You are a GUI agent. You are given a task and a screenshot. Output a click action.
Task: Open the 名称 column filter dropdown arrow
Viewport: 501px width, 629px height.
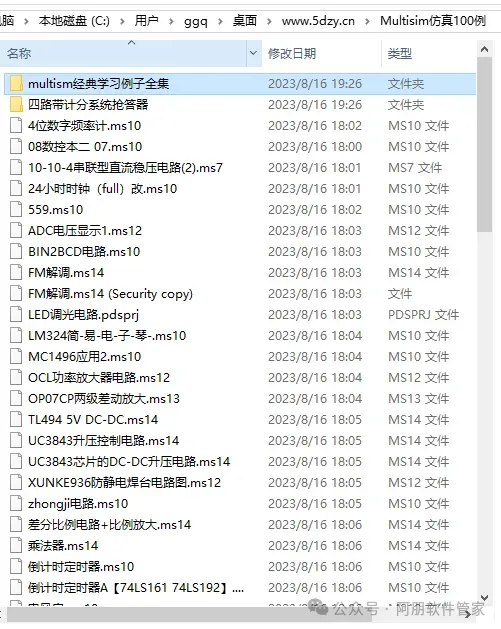coord(253,53)
